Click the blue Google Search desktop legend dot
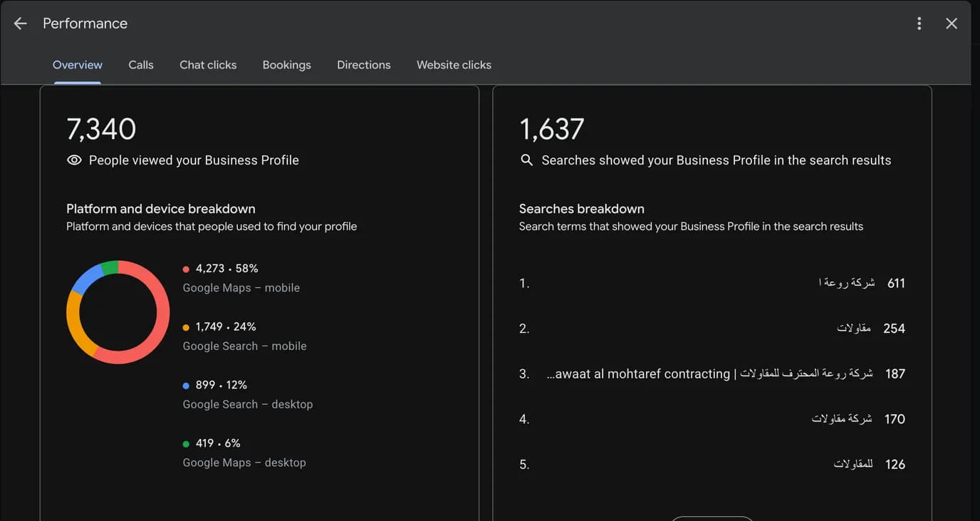Screen dimensions: 980x521 186,386
